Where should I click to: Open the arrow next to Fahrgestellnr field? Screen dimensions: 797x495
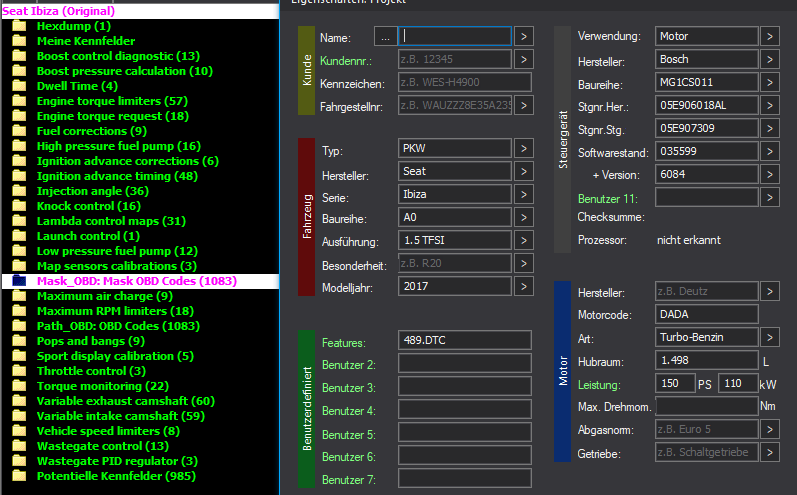coord(524,105)
